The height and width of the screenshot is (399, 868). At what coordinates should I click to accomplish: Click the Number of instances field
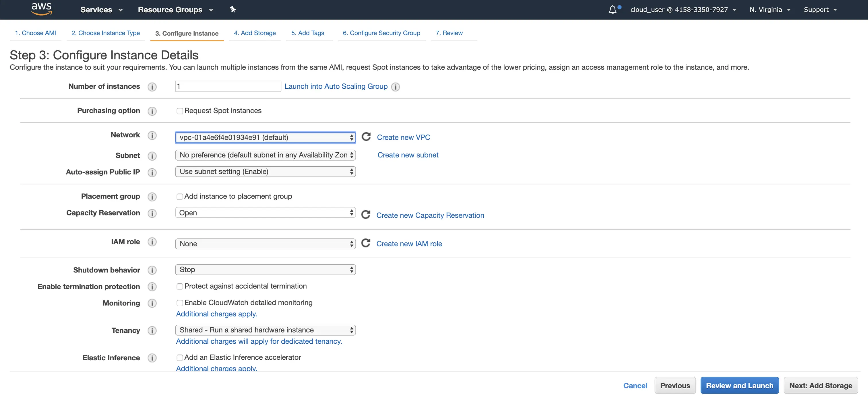click(228, 86)
